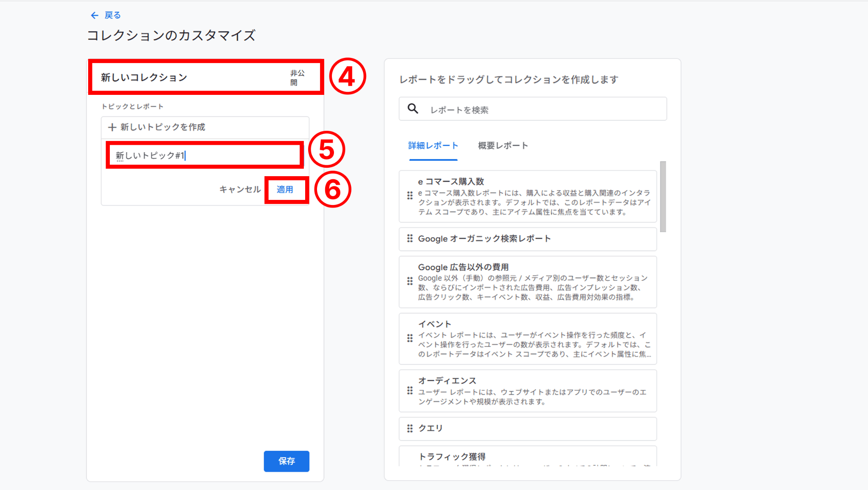868x490 pixels.
Task: Select the トラフィック獲得 report card
Action: tap(528, 456)
